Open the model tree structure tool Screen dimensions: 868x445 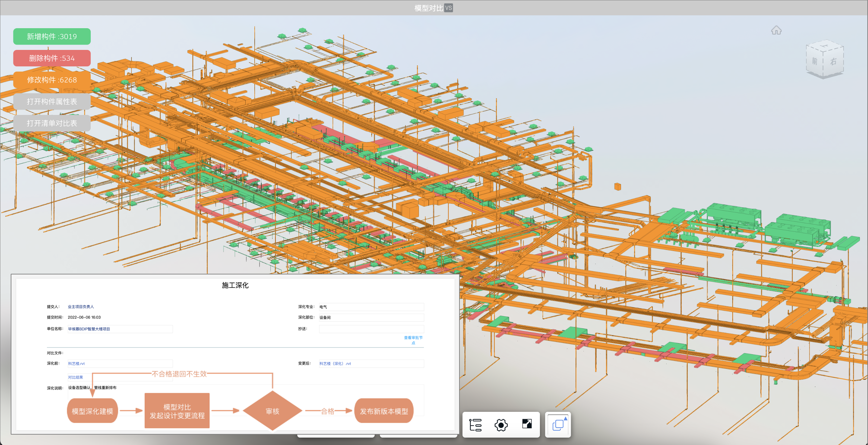[476, 425]
